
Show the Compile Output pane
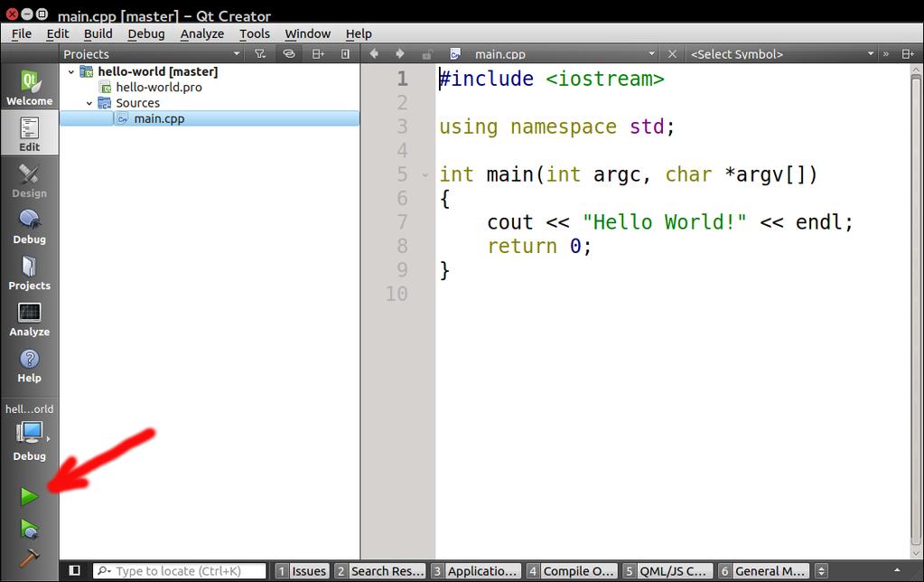[571, 571]
